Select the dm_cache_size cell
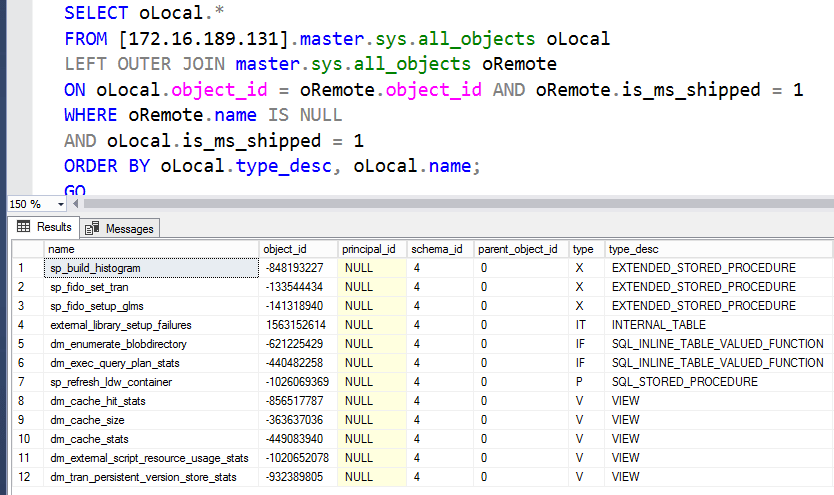Viewport: 834px width, 495px height. point(151,420)
